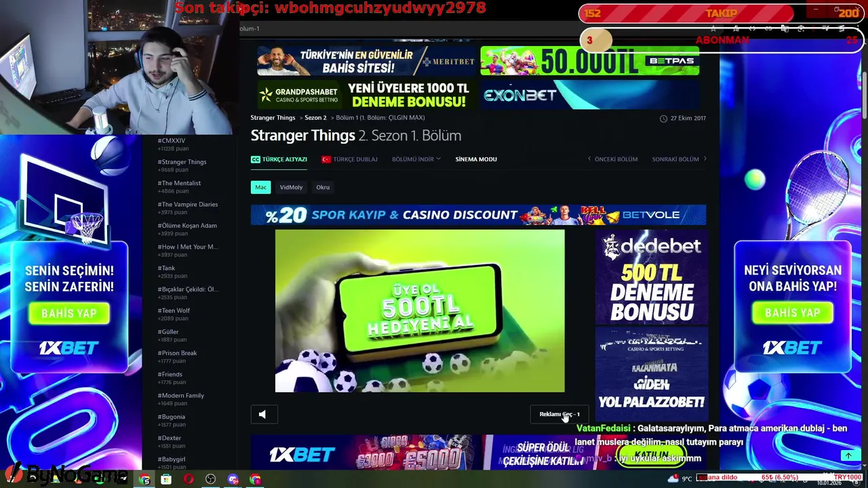Open #The Mentalist in the sidebar

[x=180, y=183]
